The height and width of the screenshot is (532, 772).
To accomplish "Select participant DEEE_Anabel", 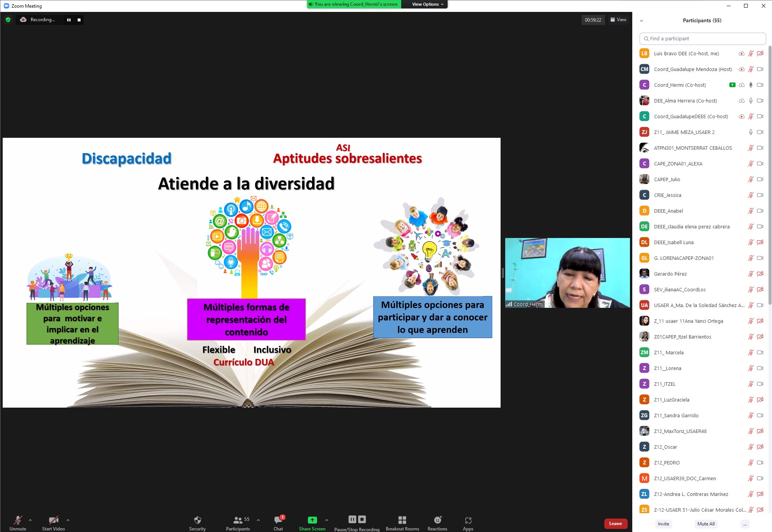I will pos(702,211).
